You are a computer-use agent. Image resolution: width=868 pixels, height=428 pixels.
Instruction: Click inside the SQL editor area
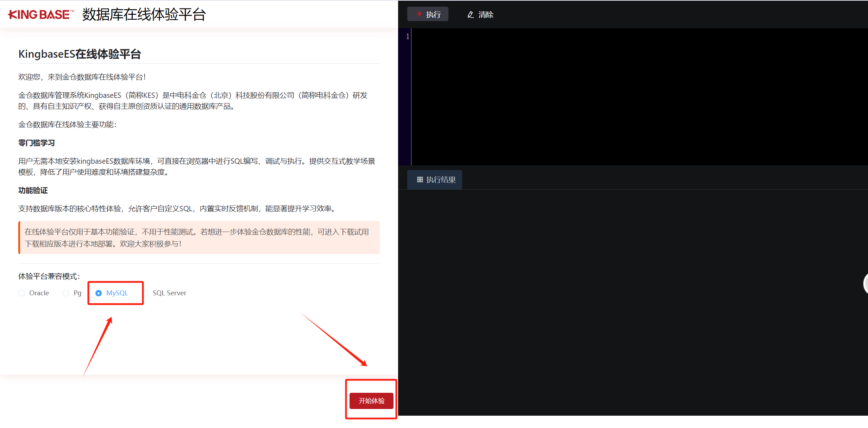tap(639, 97)
